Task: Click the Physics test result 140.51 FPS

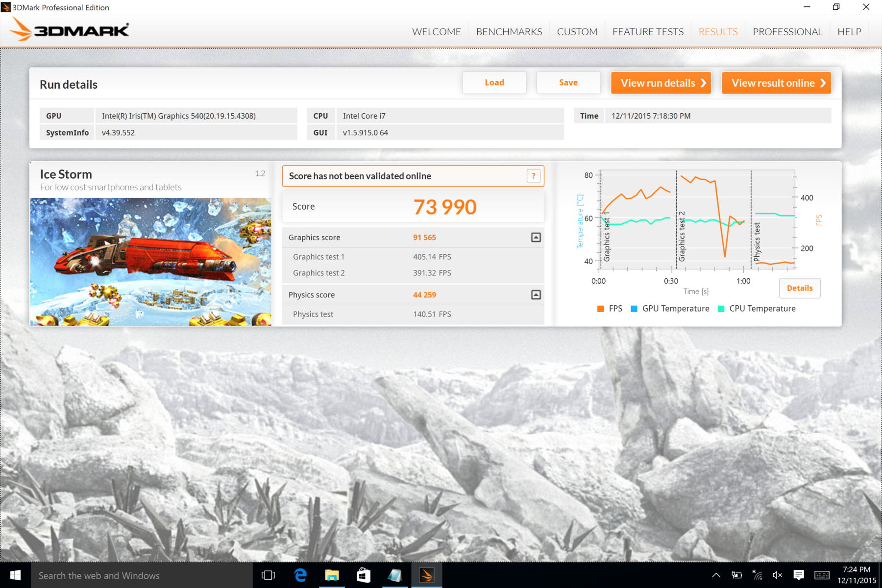Action: [432, 314]
